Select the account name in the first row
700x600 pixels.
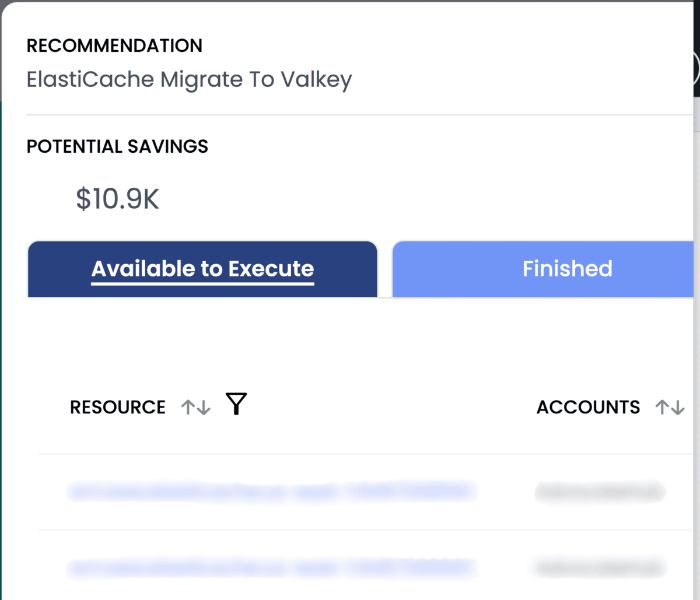click(x=599, y=492)
